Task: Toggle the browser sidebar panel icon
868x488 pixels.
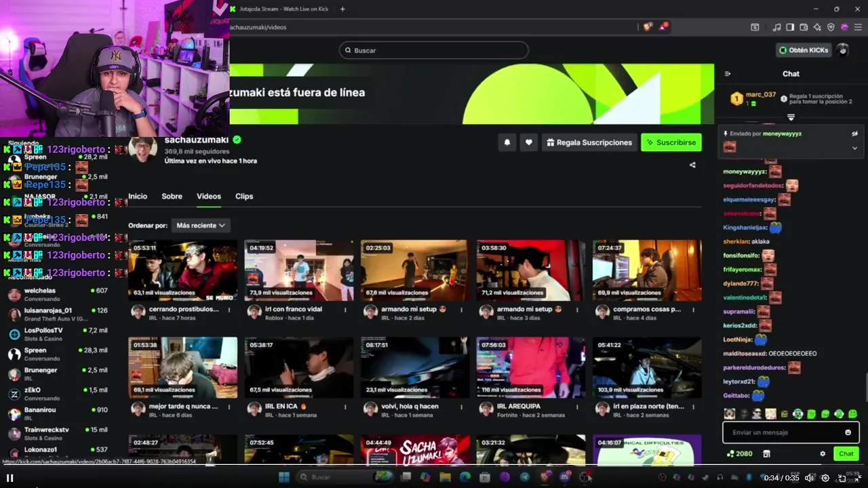Action: (790, 27)
